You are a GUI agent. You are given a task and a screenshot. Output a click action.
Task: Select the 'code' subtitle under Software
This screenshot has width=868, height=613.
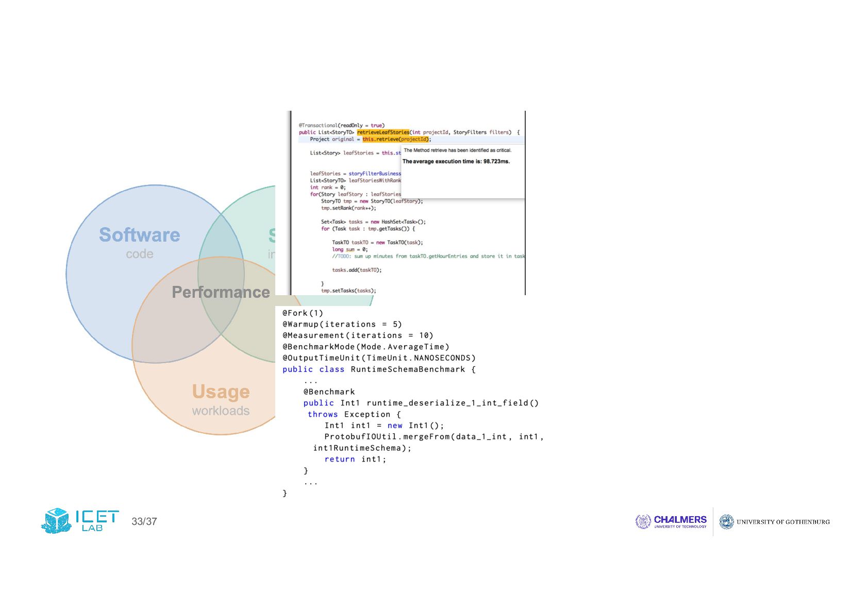[140, 254]
